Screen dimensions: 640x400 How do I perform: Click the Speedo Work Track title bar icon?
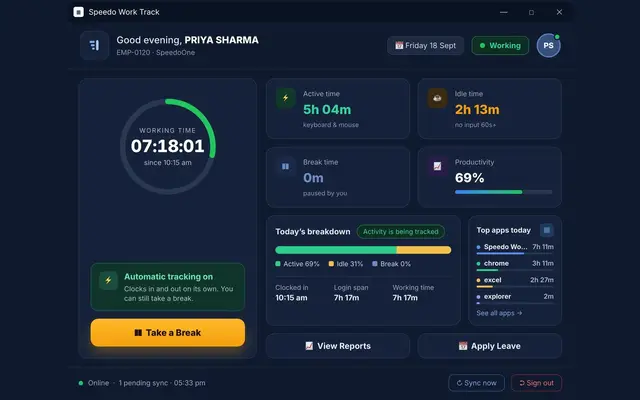tap(78, 12)
